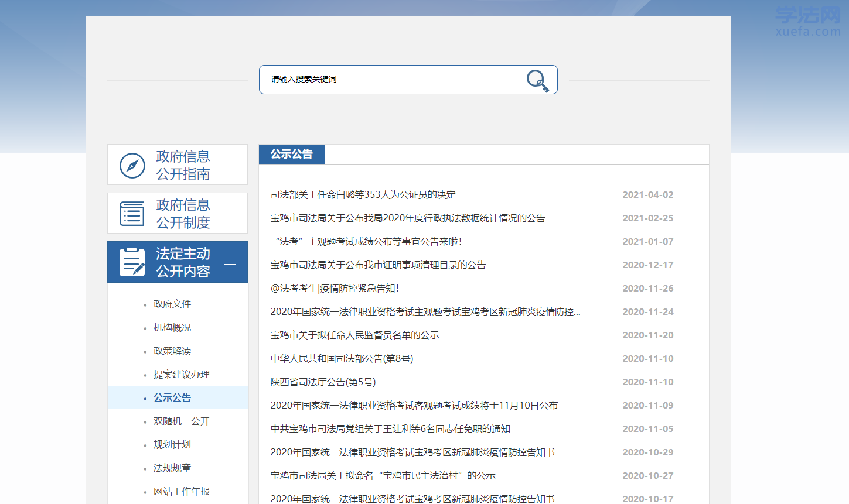Open 政府信息公开指南 panel
The width and height of the screenshot is (849, 504).
pyautogui.click(x=178, y=164)
